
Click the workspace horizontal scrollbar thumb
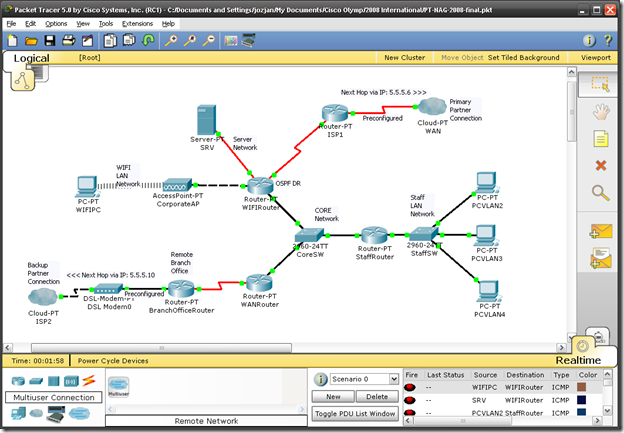click(161, 348)
